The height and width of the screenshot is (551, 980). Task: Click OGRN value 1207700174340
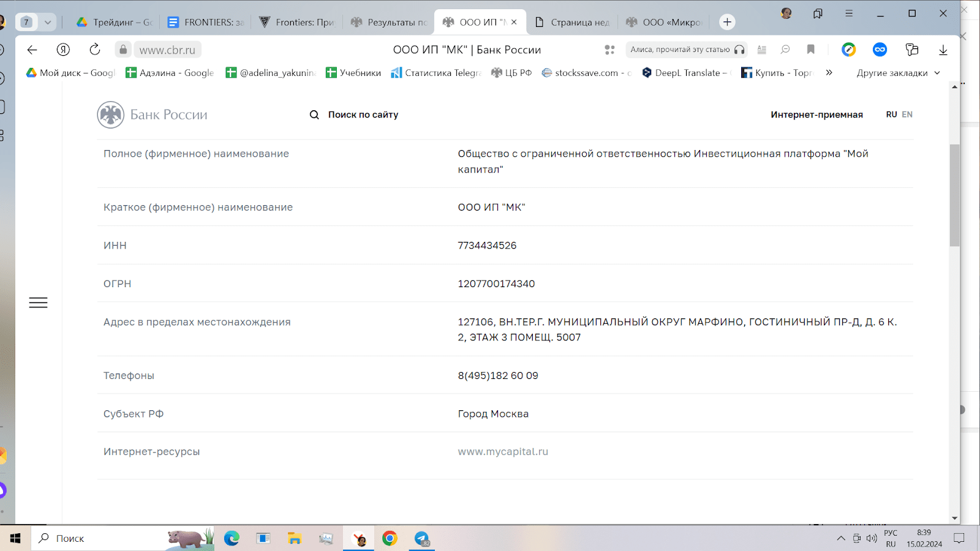point(496,284)
